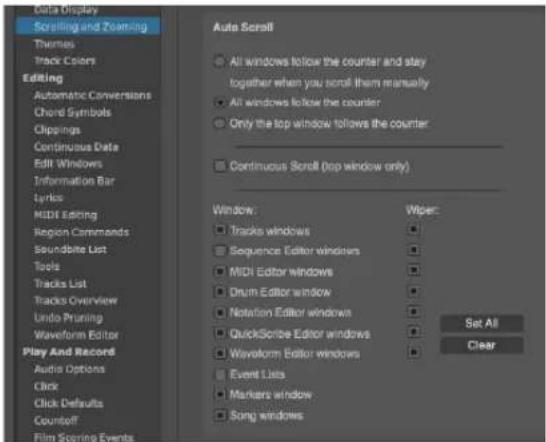Toggle Waveform Editor windows auto scroll checkbox
The width and height of the screenshot is (546, 442).
(x=220, y=354)
